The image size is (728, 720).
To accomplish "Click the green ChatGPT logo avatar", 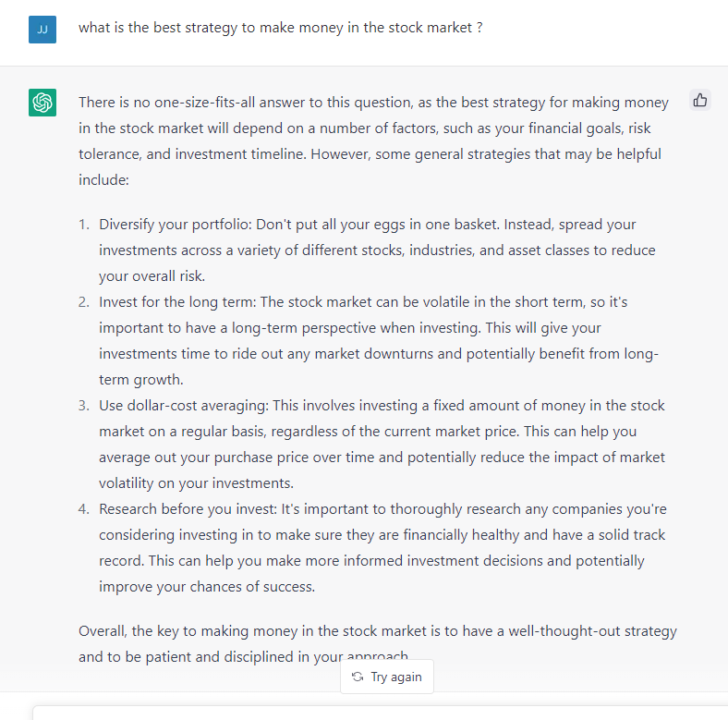I will coord(42,103).
